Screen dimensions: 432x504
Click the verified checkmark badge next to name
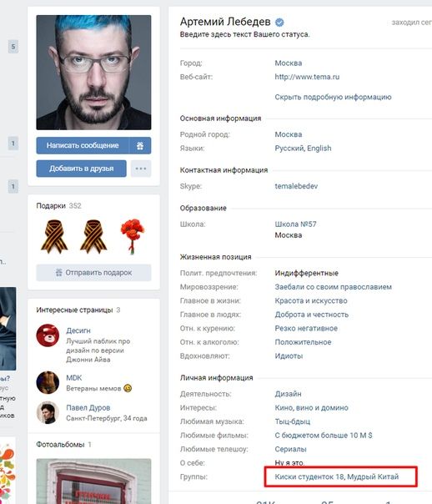279,23
